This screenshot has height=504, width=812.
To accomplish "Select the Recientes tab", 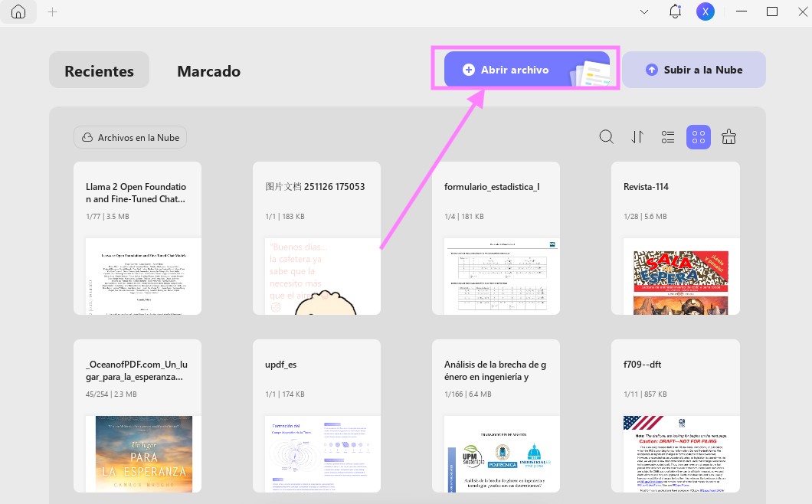I will pos(99,70).
